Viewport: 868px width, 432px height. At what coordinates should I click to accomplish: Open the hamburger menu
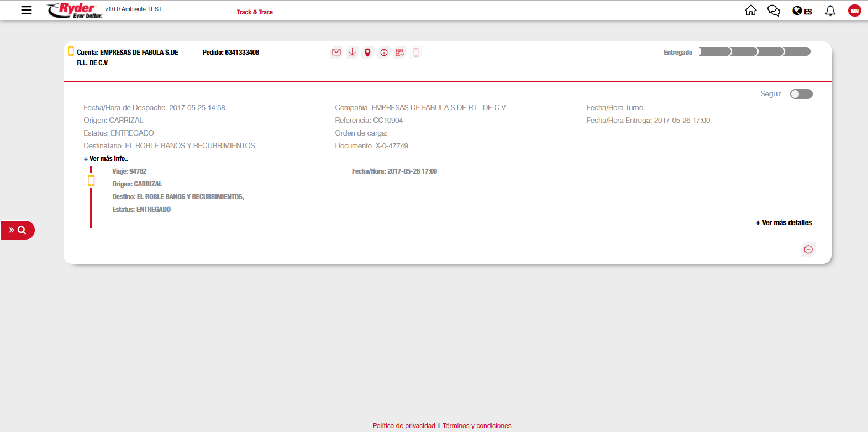coord(27,10)
